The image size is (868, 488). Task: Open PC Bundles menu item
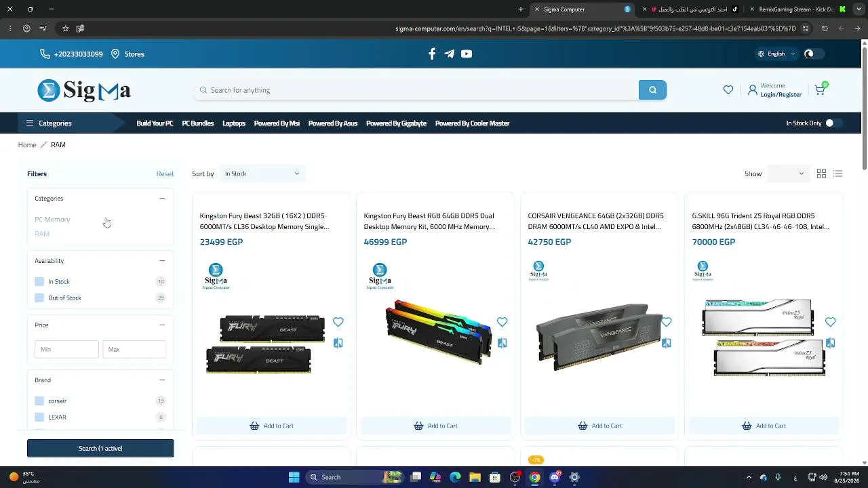tap(198, 123)
